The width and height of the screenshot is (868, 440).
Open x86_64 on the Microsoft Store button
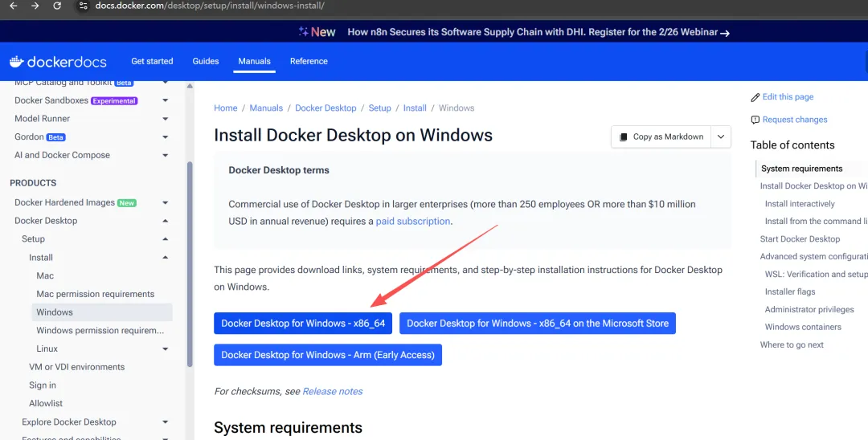pyautogui.click(x=538, y=324)
